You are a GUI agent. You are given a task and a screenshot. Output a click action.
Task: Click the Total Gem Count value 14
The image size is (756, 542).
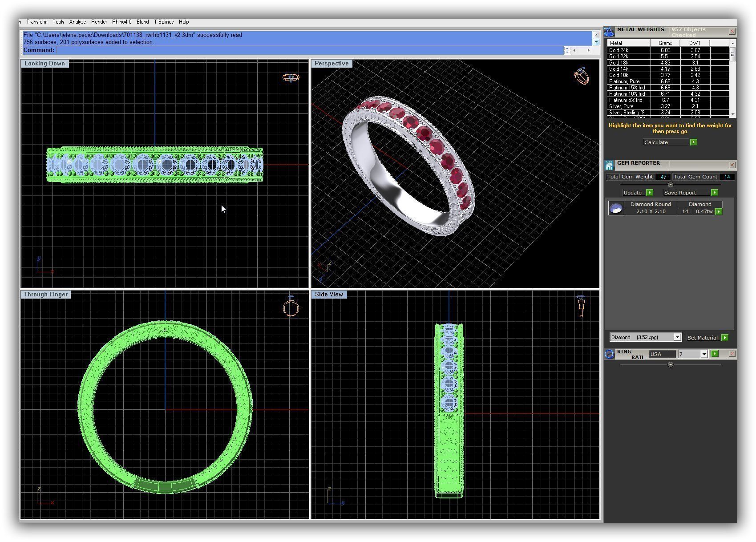pyautogui.click(x=727, y=177)
